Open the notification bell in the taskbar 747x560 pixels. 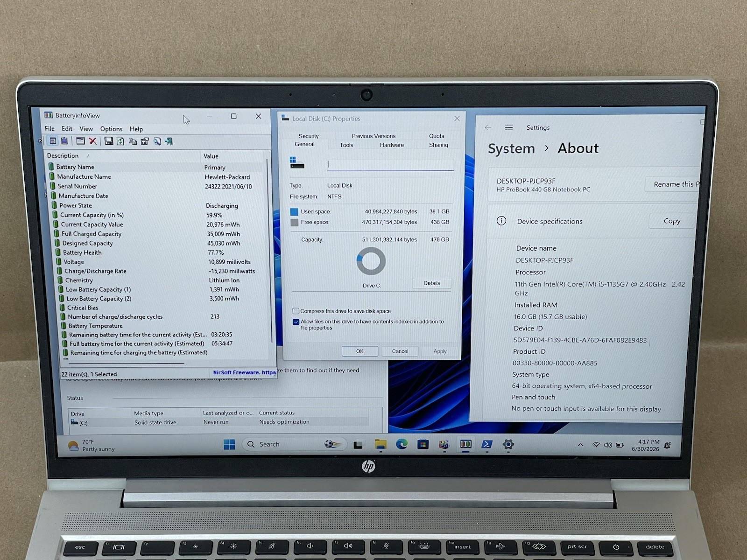(x=668, y=446)
